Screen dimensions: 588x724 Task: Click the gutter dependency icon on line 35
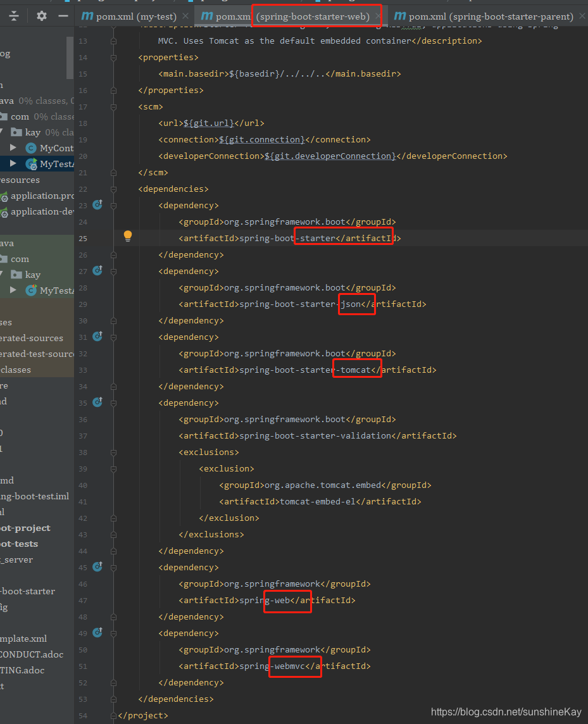coord(97,402)
